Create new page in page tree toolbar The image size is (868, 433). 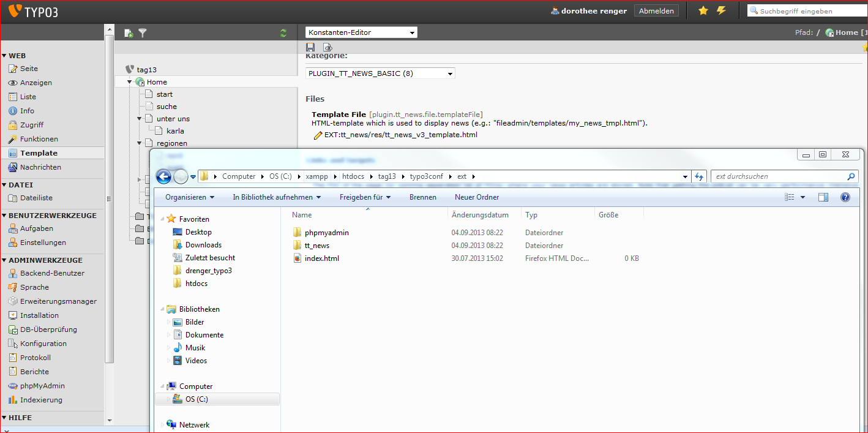point(129,33)
